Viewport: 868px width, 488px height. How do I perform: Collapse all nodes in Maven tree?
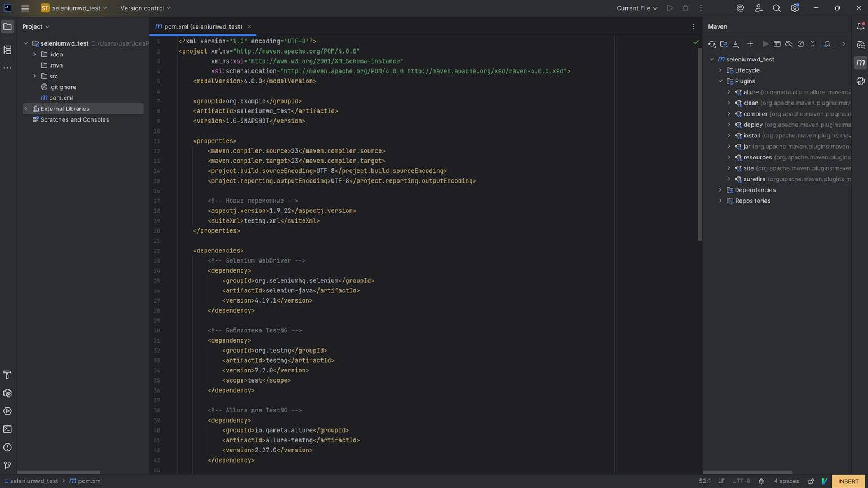click(813, 43)
